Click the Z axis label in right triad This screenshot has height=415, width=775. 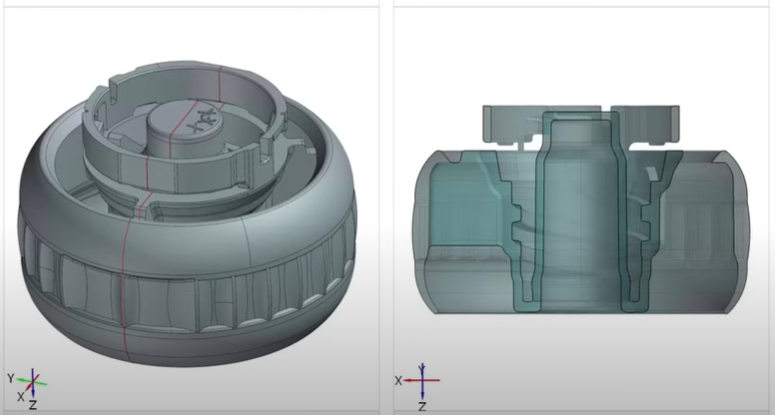[422, 406]
